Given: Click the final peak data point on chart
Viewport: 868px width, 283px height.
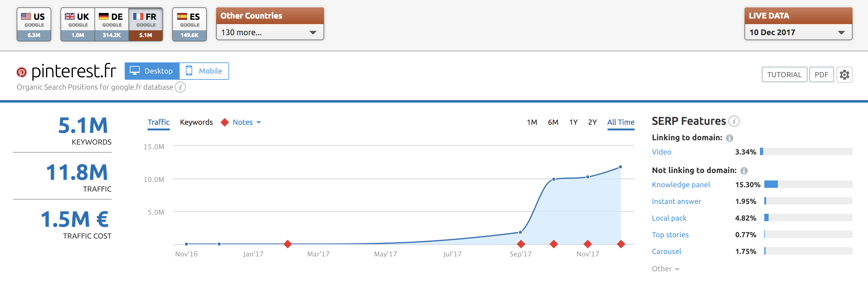Looking at the screenshot, I should point(620,167).
